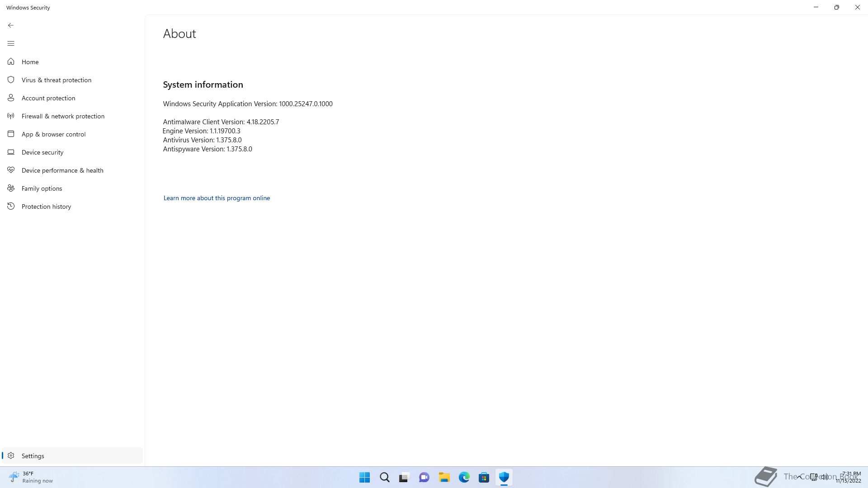Open the weather widget showing 36°F
This screenshot has height=488, width=868.
pos(31,477)
